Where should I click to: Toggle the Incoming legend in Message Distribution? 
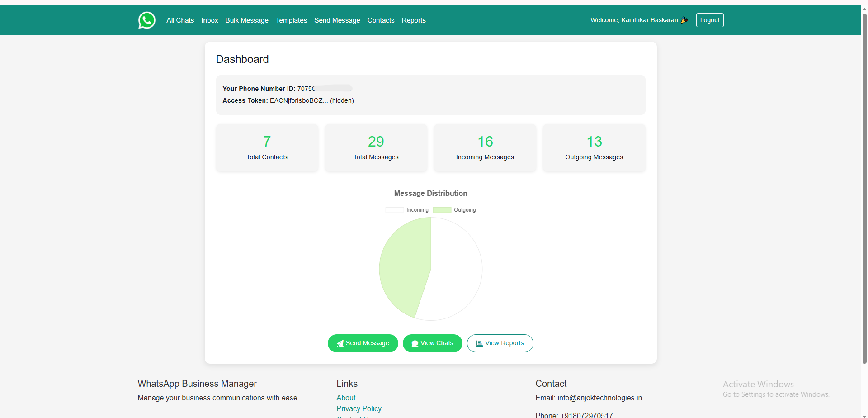pyautogui.click(x=407, y=209)
